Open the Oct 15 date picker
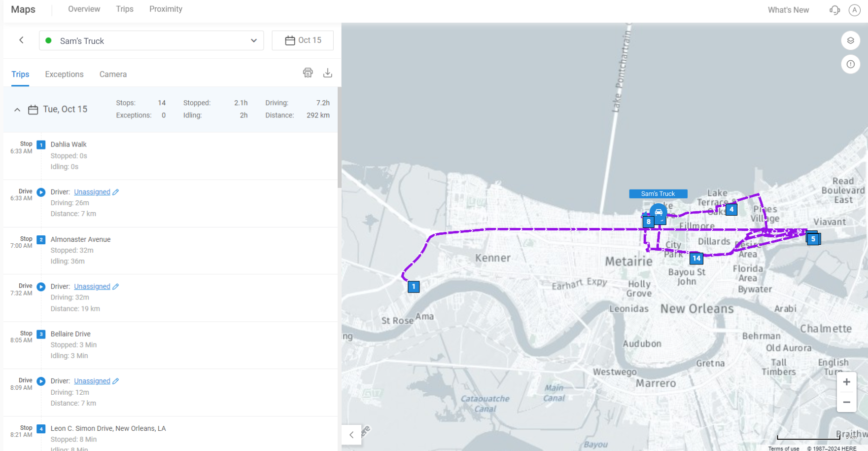This screenshot has height=451, width=868. point(303,40)
